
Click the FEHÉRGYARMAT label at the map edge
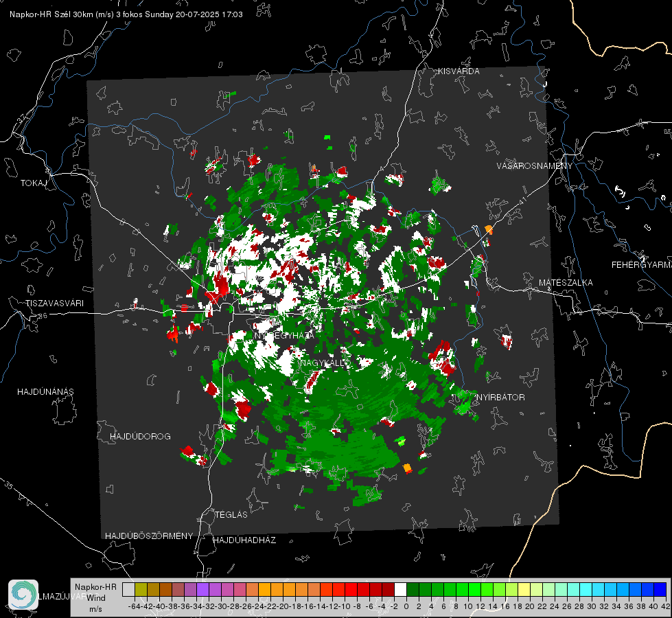[641, 265]
